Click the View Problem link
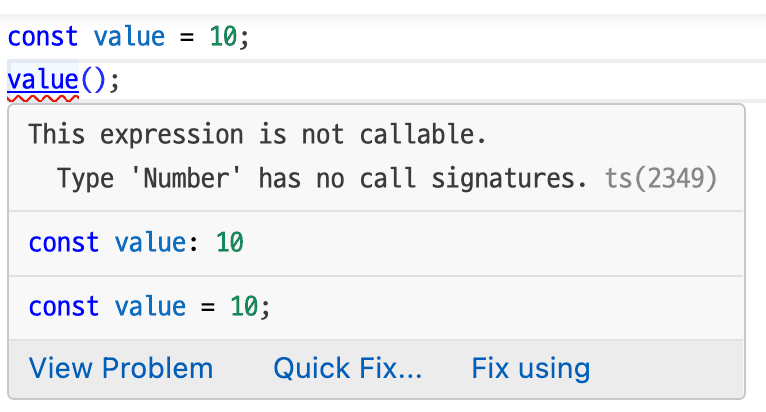The width and height of the screenshot is (766, 412). pos(121,369)
